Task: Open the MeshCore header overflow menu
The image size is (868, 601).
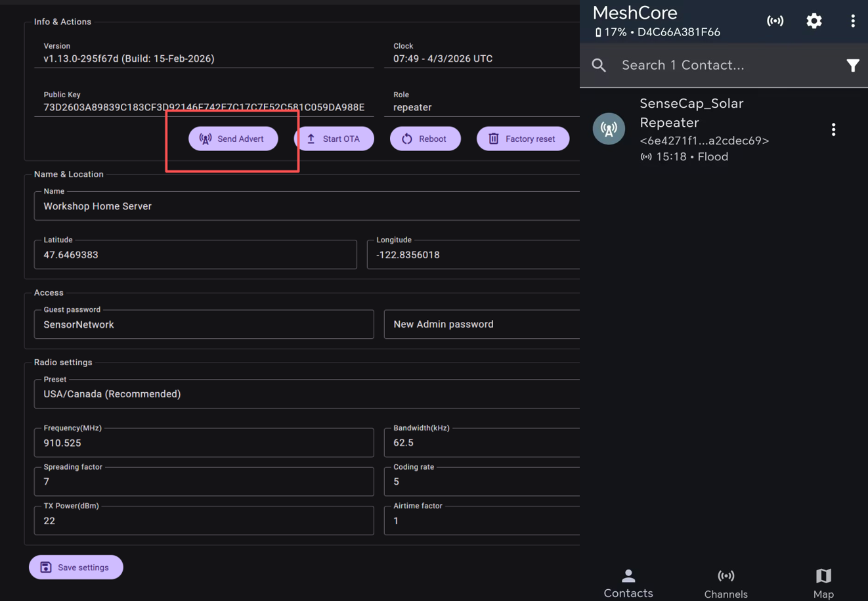Action: 852,21
